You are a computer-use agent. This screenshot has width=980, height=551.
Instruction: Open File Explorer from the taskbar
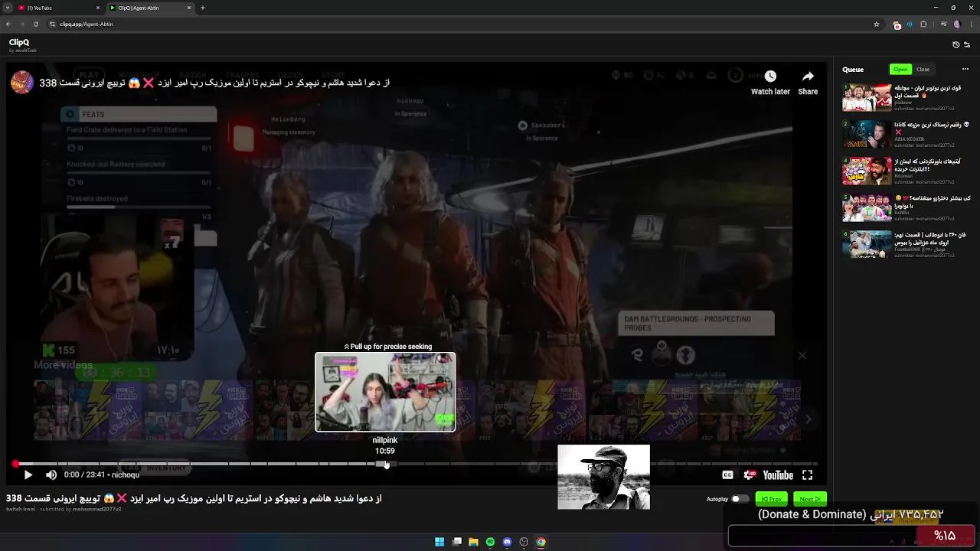473,542
